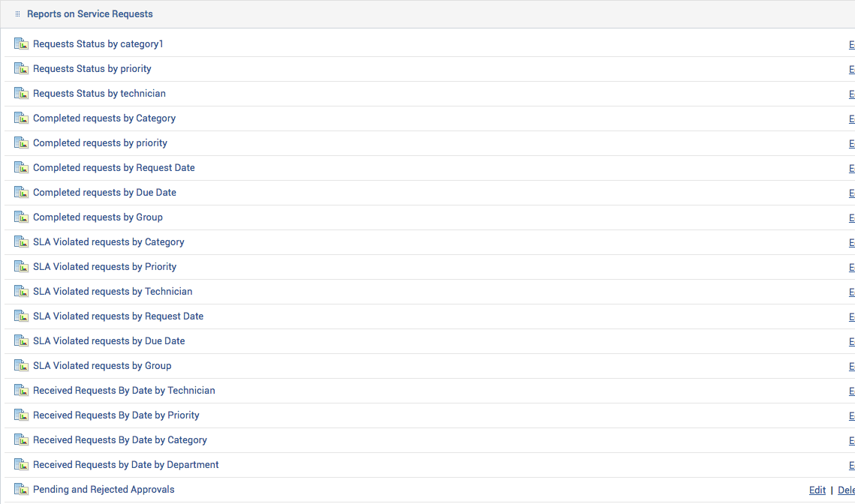
Task: Open Completed requests by Due Date report
Action: coord(104,192)
